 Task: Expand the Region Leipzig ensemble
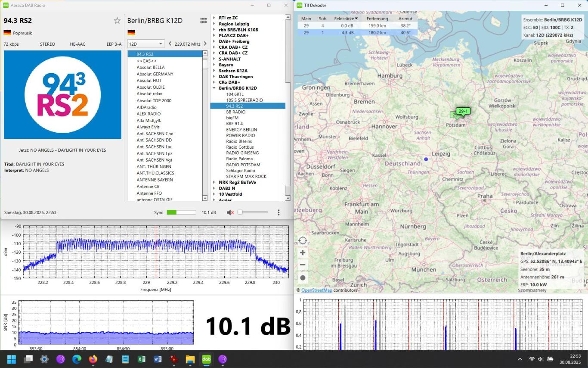pos(214,24)
